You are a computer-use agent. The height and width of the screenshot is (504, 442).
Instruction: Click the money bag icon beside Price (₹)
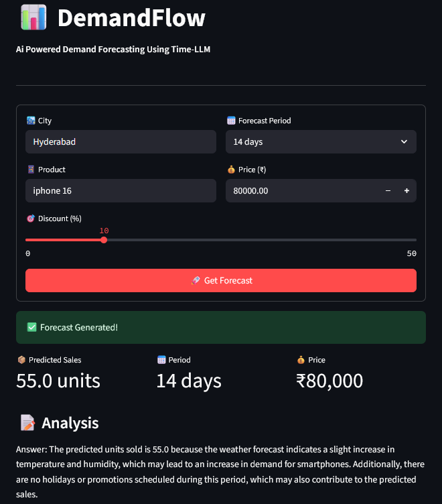pos(231,170)
